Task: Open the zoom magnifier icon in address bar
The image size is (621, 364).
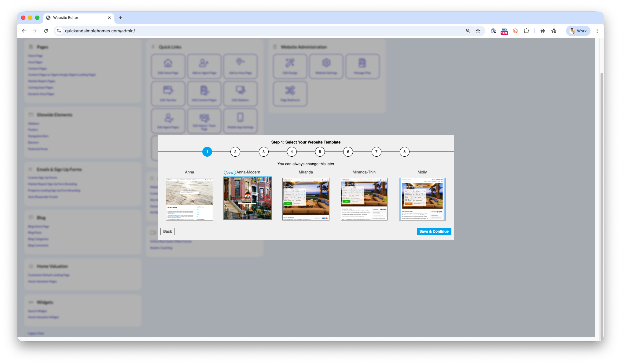Action: point(468,31)
